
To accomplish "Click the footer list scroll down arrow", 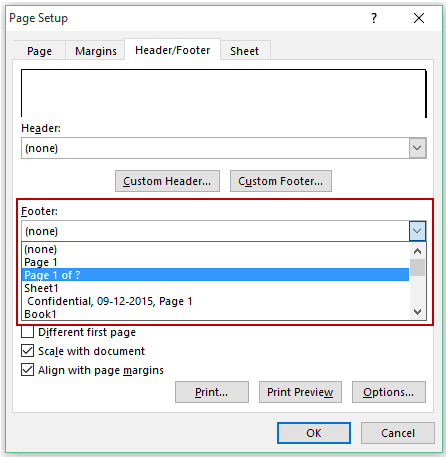I will pyautogui.click(x=417, y=312).
